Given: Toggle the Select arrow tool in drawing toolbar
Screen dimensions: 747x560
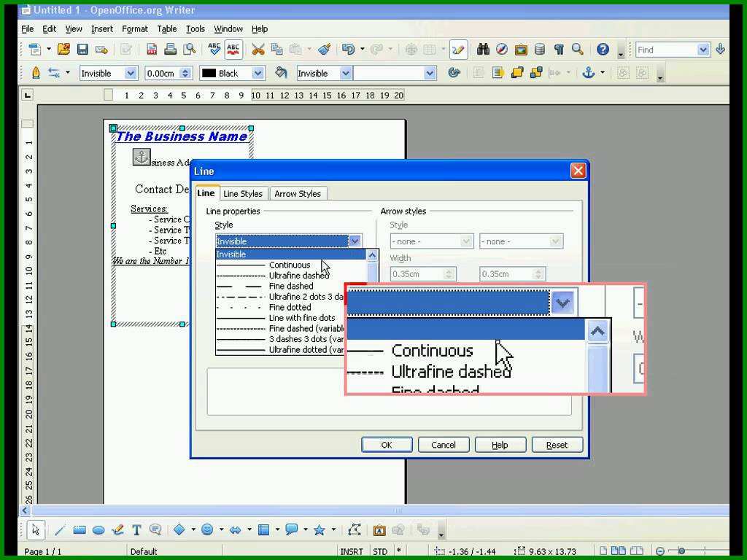Looking at the screenshot, I should [35, 529].
